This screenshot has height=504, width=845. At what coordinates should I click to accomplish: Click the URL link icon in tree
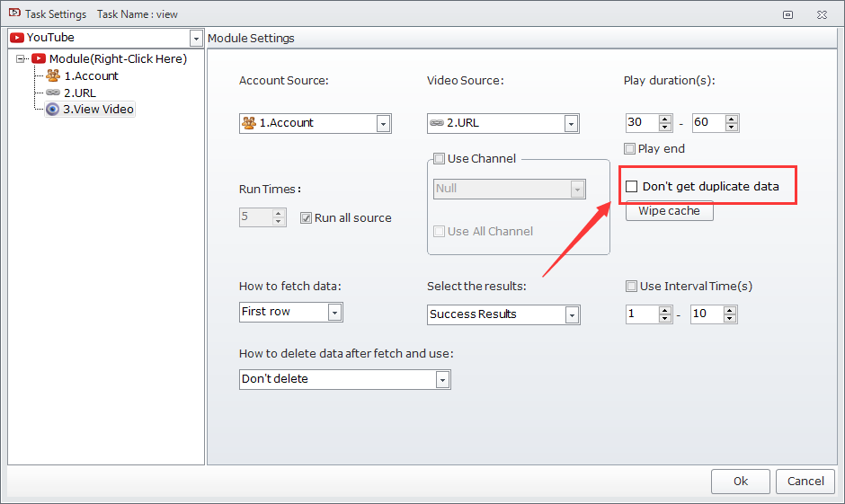coord(53,93)
